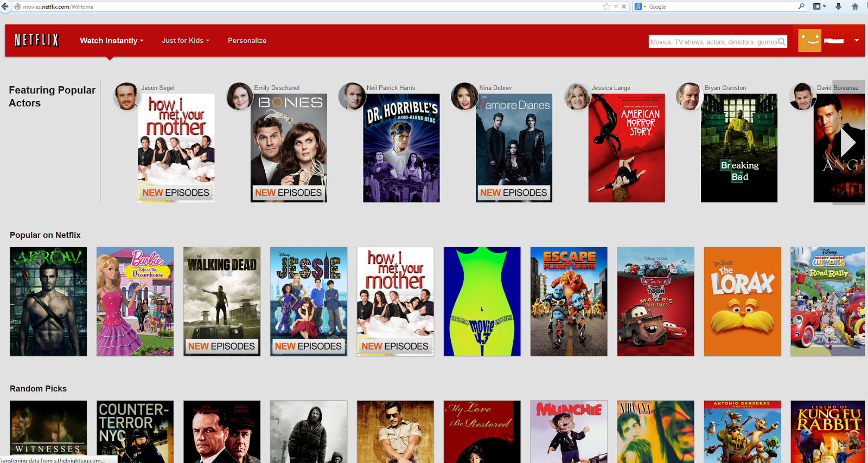The width and height of the screenshot is (868, 463).
Task: Select Mickey Mouse Clubhouse Road Rally poster
Action: (828, 301)
